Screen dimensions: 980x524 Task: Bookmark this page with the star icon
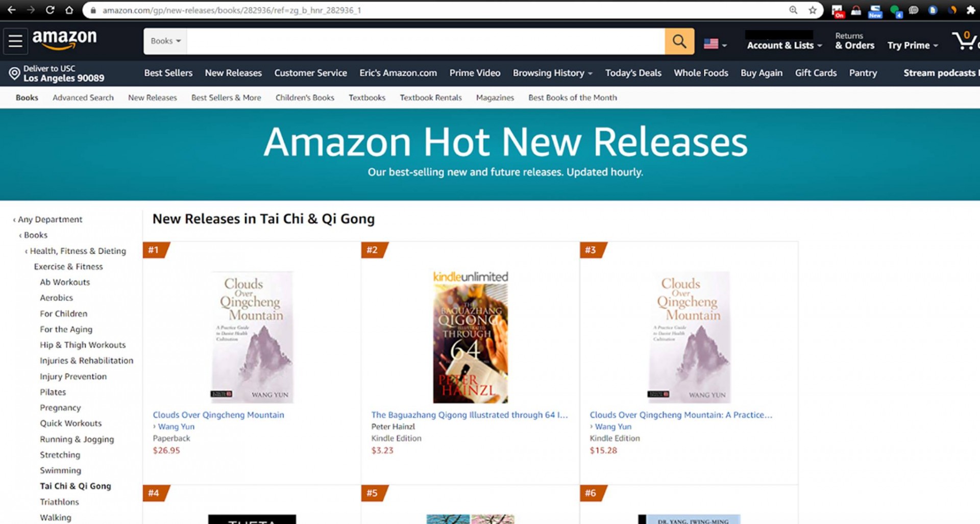[x=813, y=10]
